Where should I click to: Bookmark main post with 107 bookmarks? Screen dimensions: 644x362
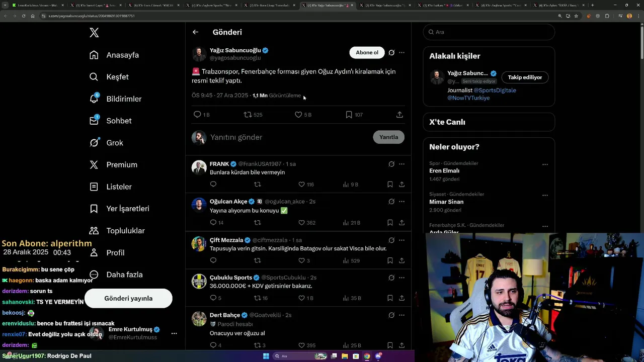pyautogui.click(x=349, y=115)
